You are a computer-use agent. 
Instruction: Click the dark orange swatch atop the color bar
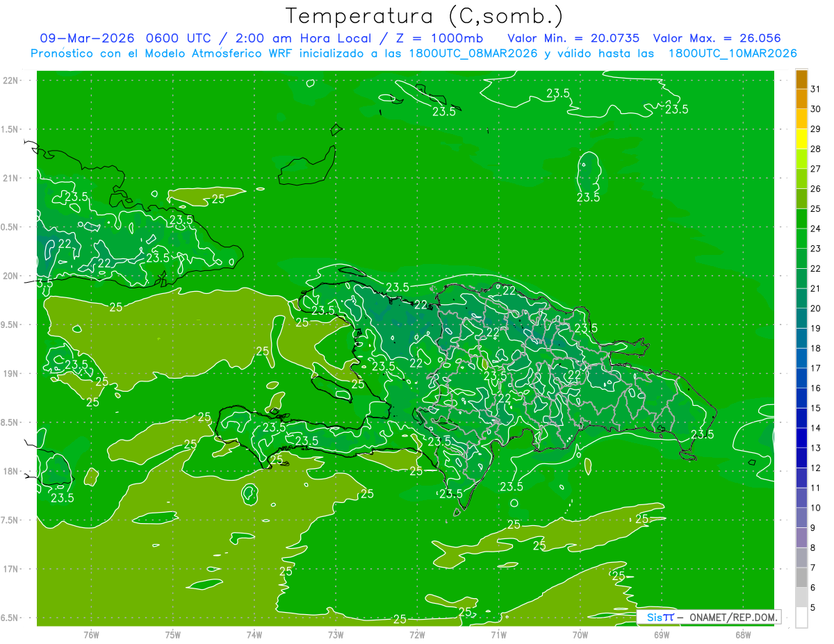801,79
